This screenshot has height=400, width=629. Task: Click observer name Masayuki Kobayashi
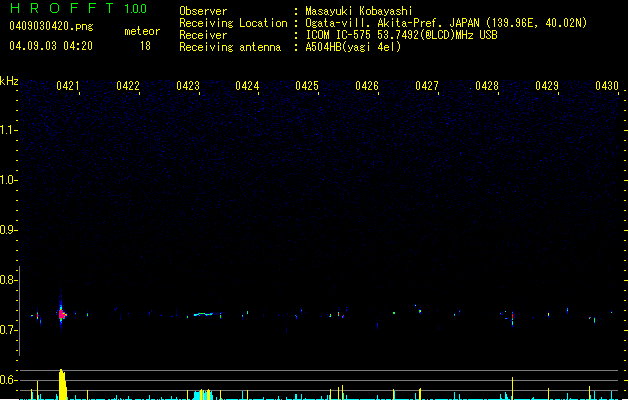coord(359,11)
